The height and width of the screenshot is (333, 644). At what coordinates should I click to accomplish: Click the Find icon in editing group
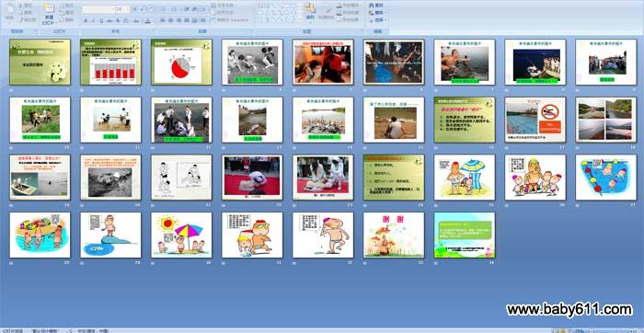(375, 6)
